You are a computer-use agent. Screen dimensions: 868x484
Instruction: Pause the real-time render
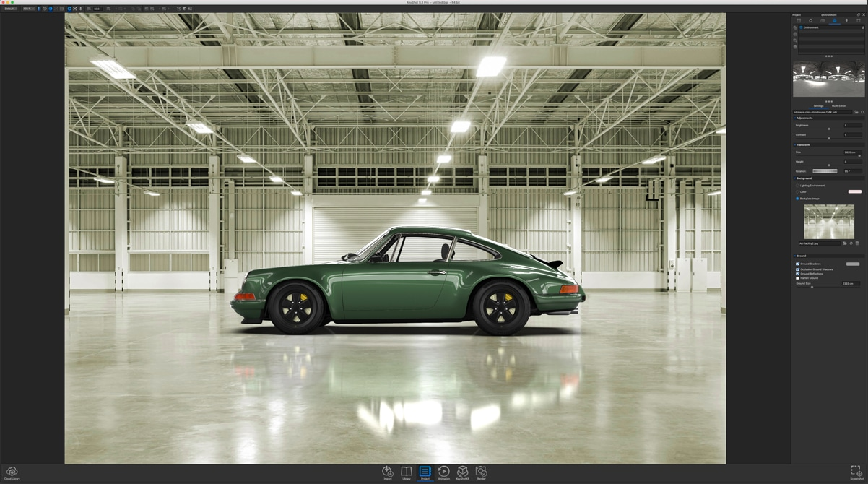pos(39,9)
